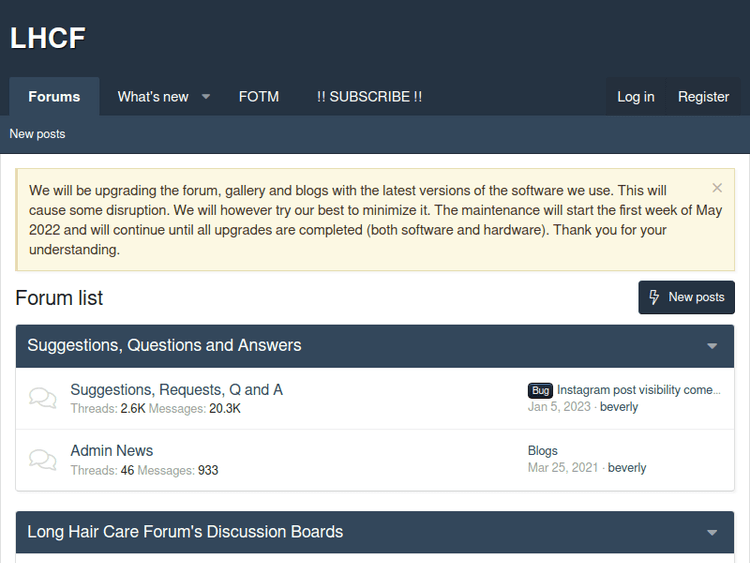
Task: Collapse the Long Hair Care Forum's Discussion Boards section
Action: (712, 533)
